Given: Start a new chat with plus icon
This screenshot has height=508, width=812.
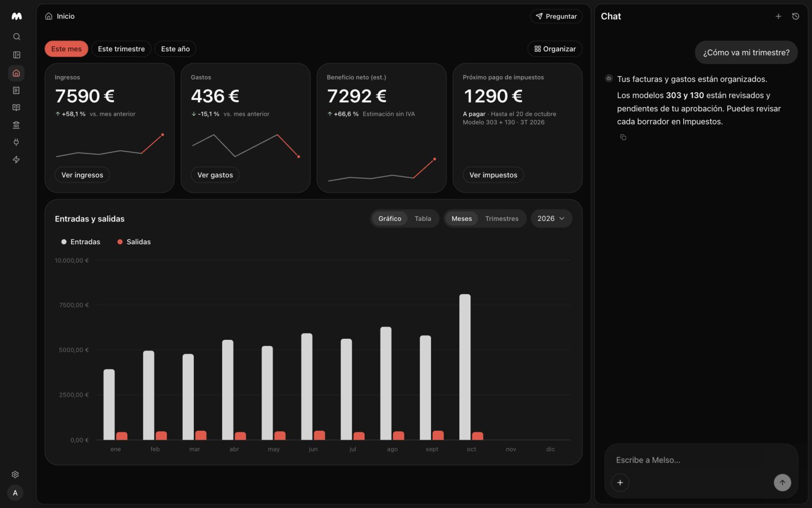Looking at the screenshot, I should (x=778, y=16).
